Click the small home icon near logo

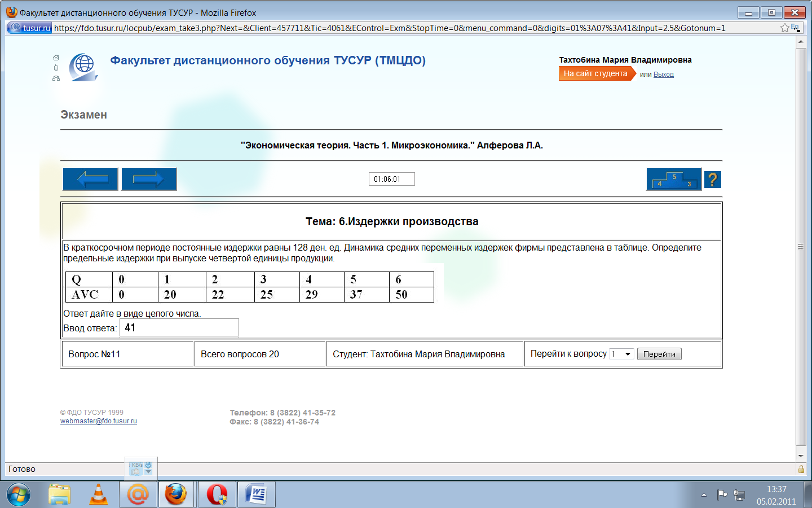[56, 58]
